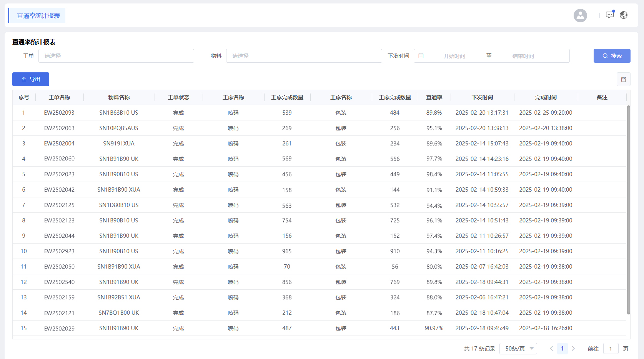
Task: Select work order EW2502050 cell
Action: click(59, 267)
